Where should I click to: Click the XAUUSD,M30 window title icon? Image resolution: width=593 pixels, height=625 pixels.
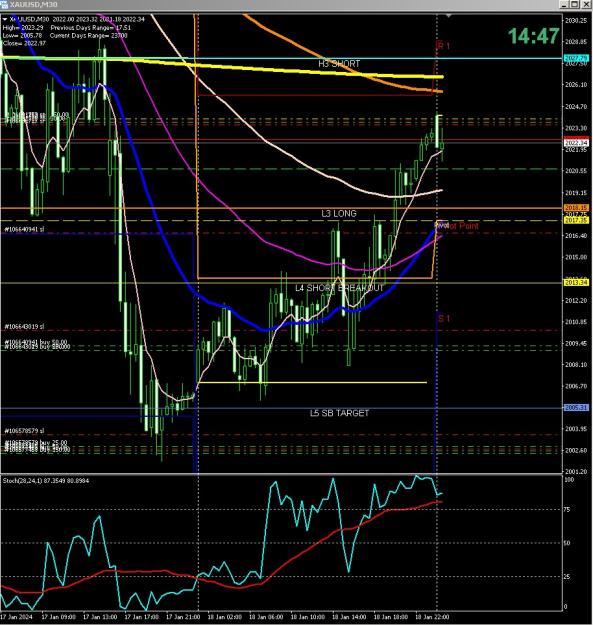[x=4, y=4]
